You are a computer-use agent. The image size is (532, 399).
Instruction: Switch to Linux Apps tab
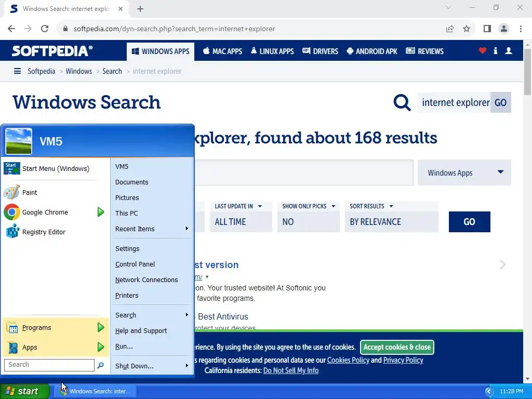click(x=272, y=51)
